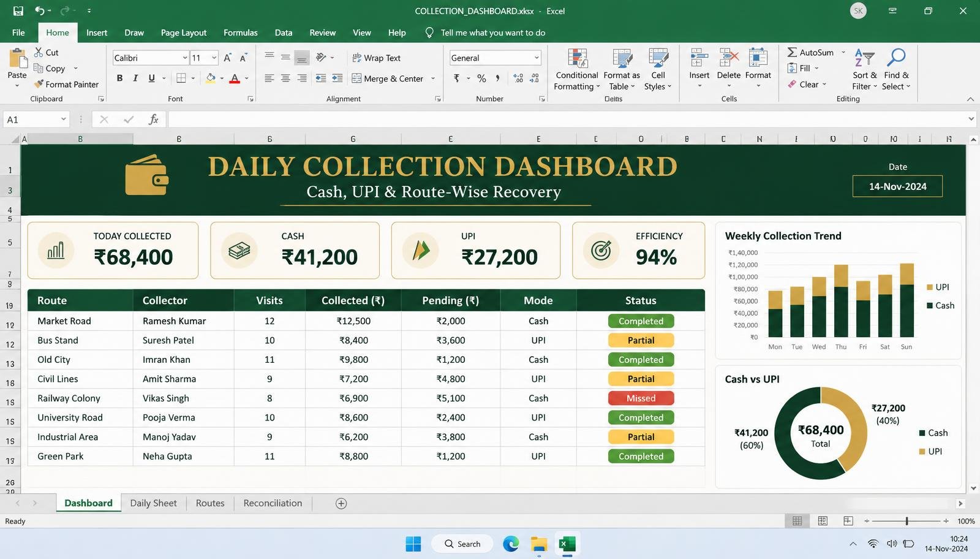This screenshot has height=559, width=980.
Task: Click the Save icon in title bar
Action: [18, 10]
